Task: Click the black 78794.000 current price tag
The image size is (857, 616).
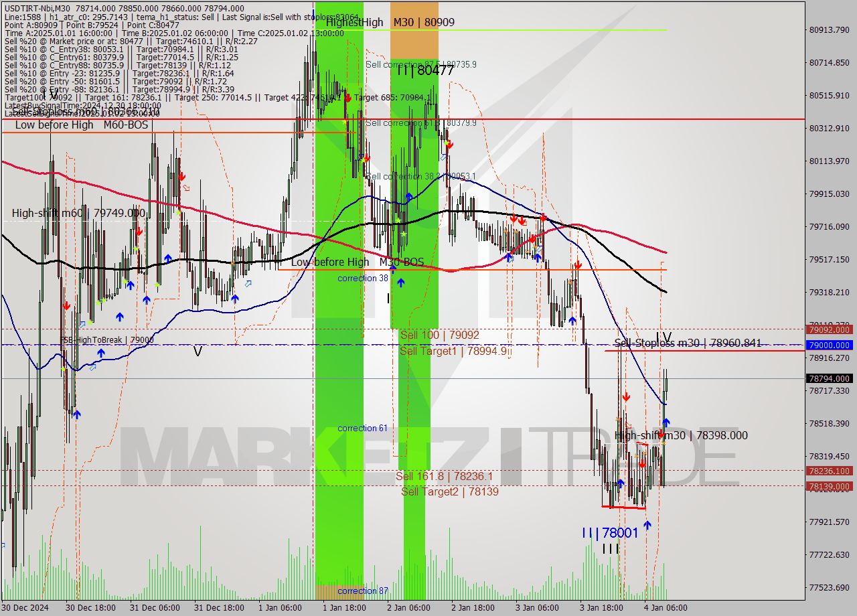Action: click(830, 378)
